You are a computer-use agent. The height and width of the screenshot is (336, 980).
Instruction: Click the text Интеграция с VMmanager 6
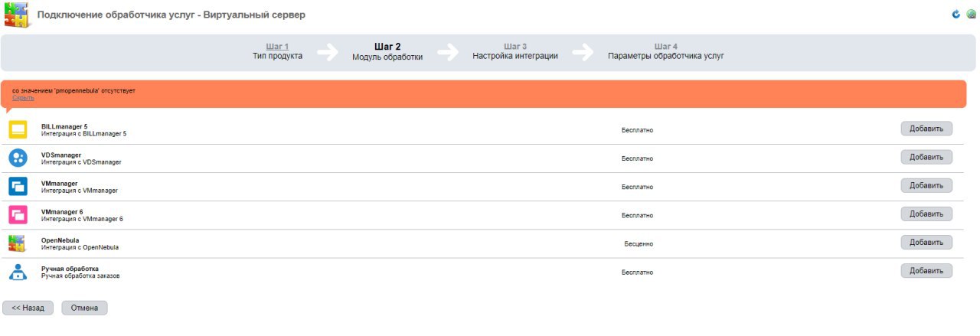click(82, 219)
